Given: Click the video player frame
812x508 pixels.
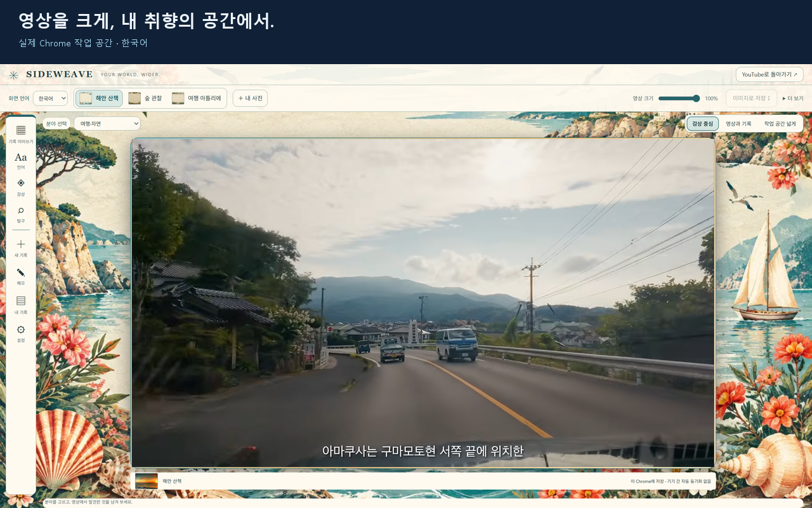Looking at the screenshot, I should pos(423,303).
